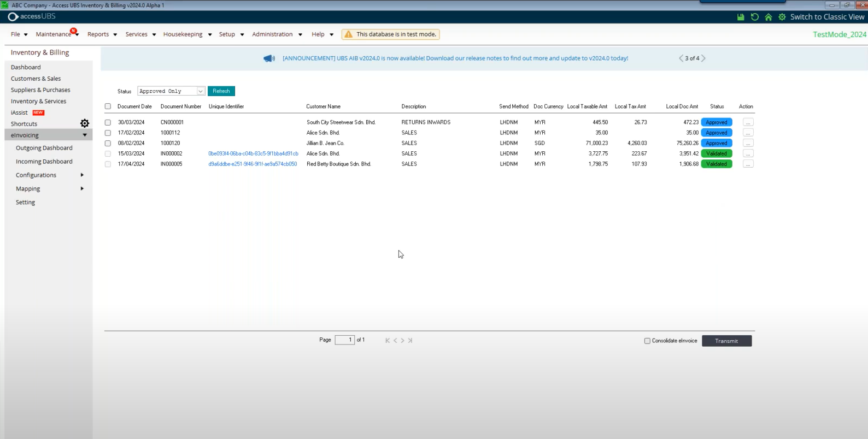
Task: Open eInvoicing Setting in sidebar
Action: click(26, 203)
